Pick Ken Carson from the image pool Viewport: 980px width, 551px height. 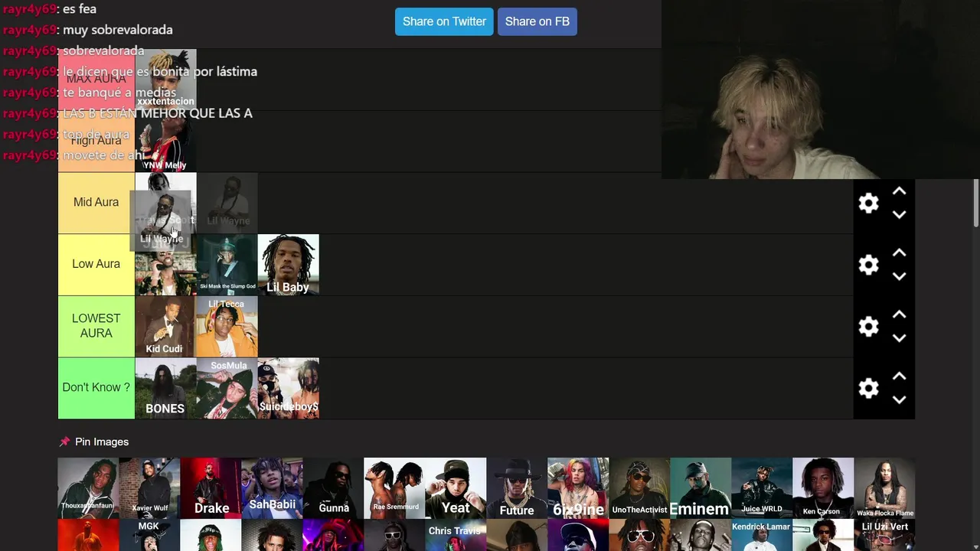[823, 488]
